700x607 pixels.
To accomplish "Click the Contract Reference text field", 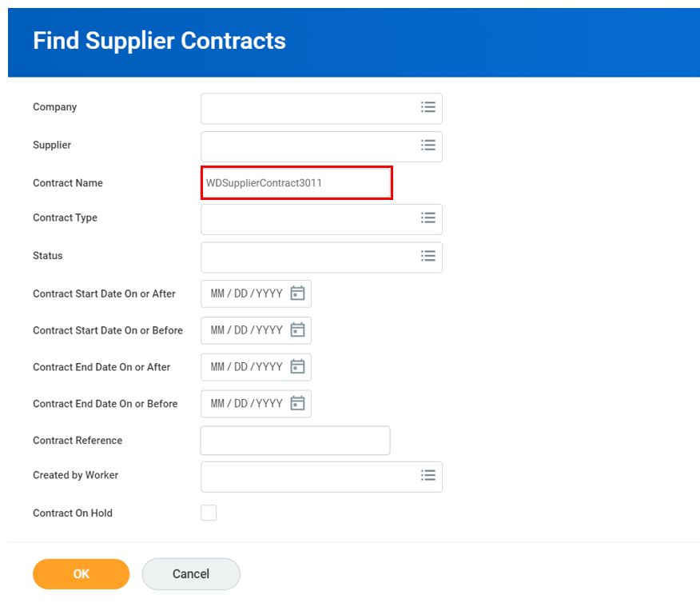I will tap(295, 441).
